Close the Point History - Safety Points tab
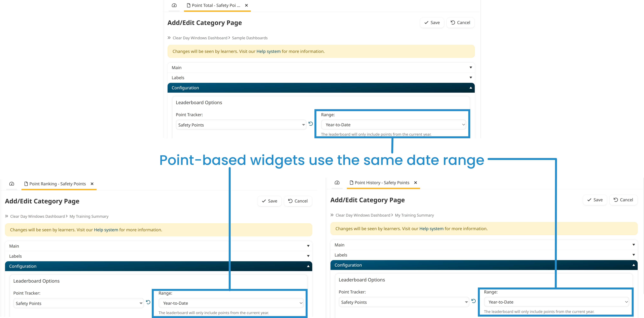 416,183
